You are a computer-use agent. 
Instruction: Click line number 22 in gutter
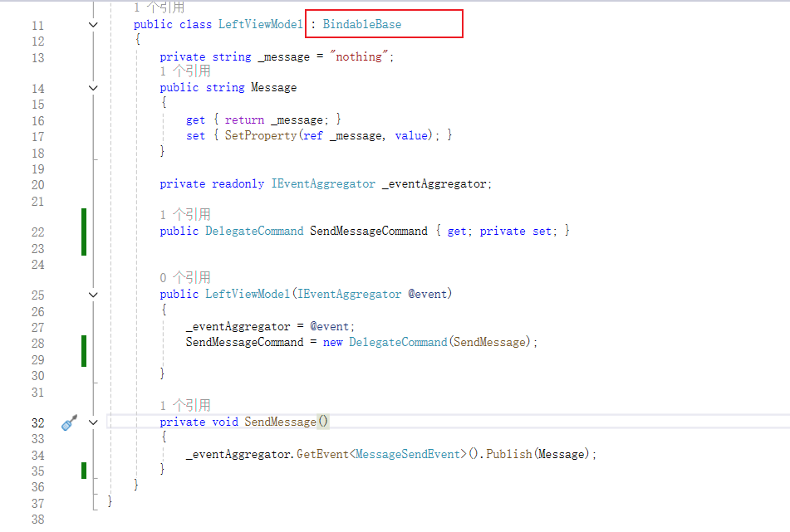37,232
